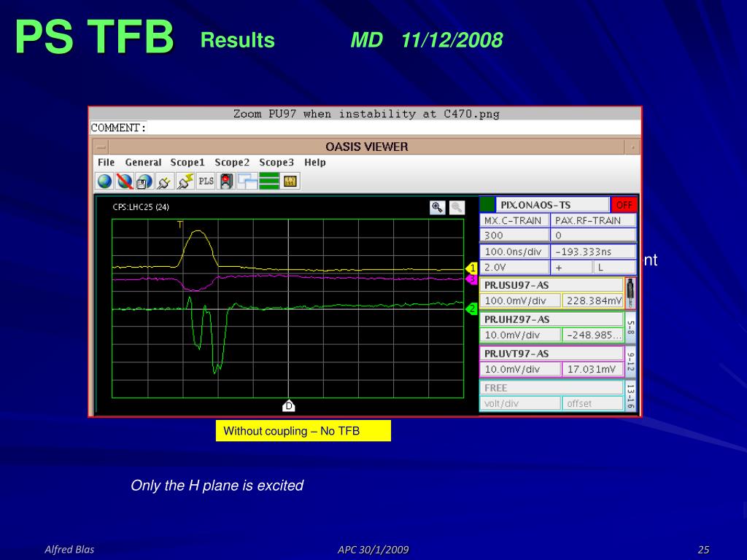Click the dark green status square
The image size is (747, 560).
pyautogui.click(x=487, y=205)
